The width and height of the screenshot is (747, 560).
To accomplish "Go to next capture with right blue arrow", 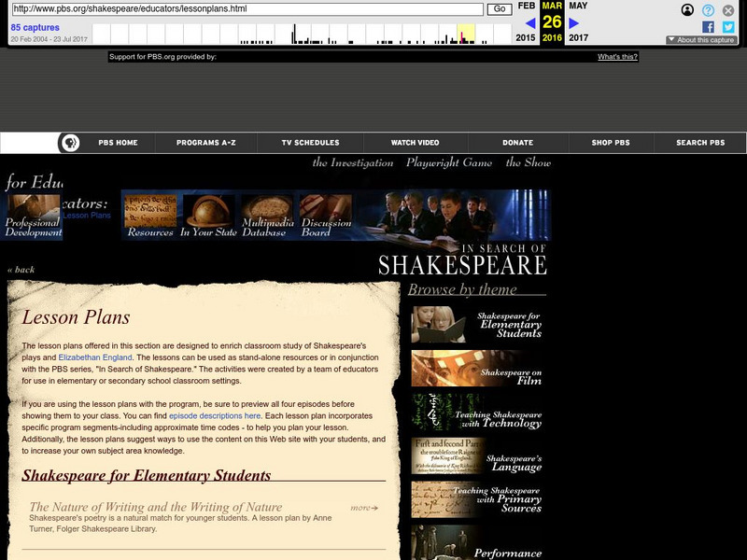I will click(x=573, y=22).
